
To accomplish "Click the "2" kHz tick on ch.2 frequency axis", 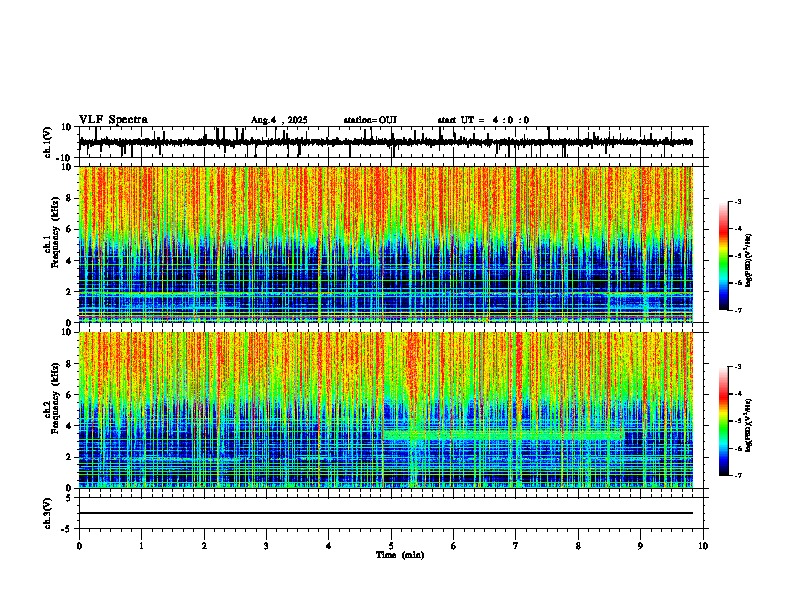I will [x=69, y=457].
